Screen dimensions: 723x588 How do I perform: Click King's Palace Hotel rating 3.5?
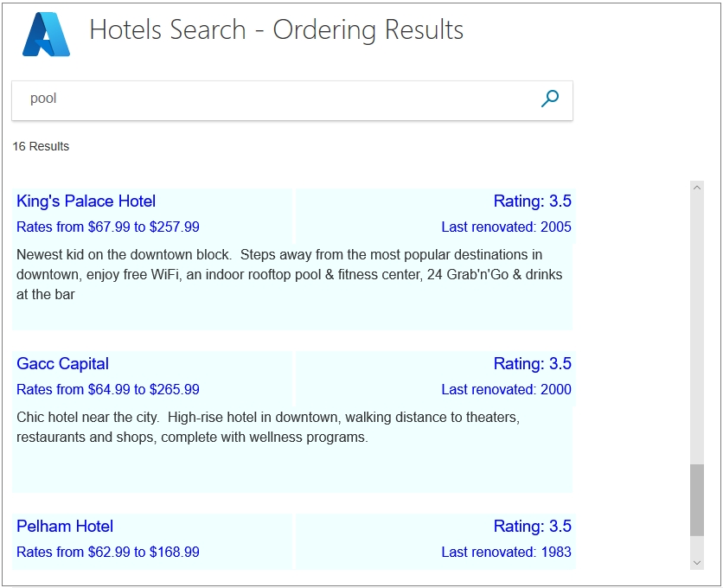click(x=532, y=201)
